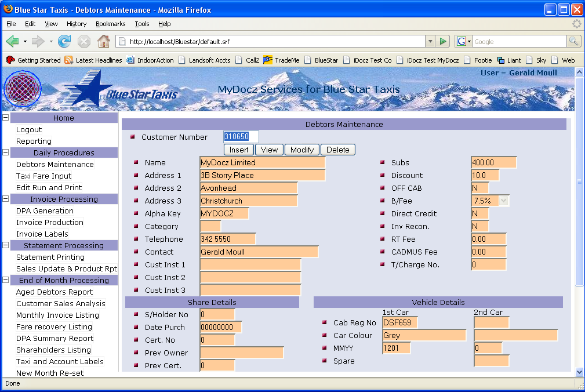Click the page scrollbar up arrow
The width and height of the screenshot is (585, 392).
coord(579,72)
